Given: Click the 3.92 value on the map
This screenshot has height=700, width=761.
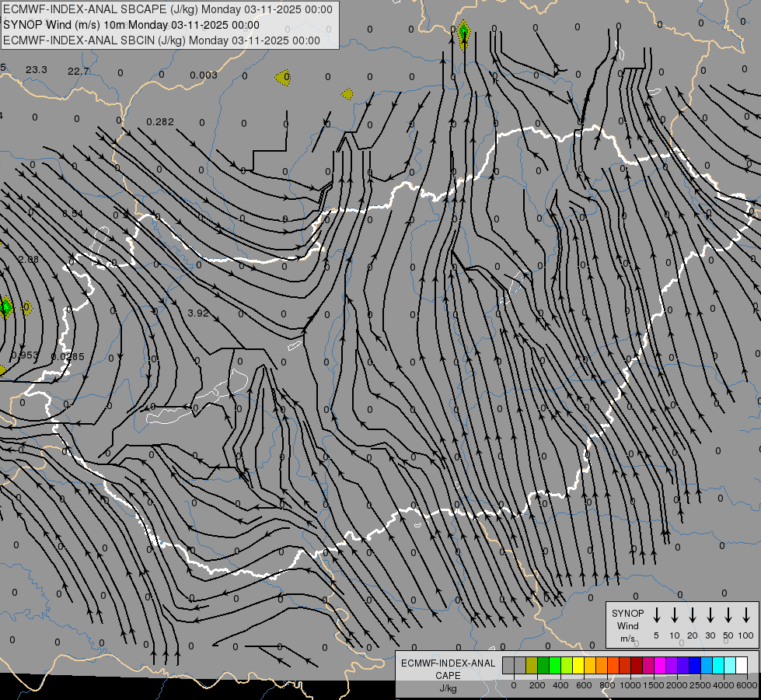Looking at the screenshot, I should pyautogui.click(x=198, y=313).
